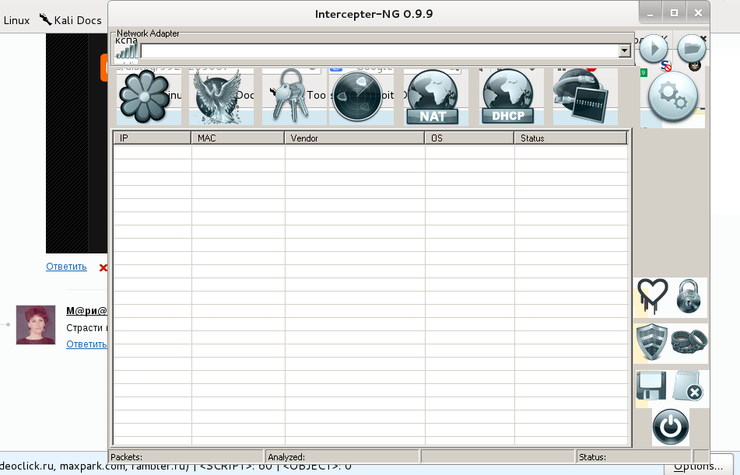Clear list with notepad X icon
Screen dimensions: 740x475
coord(688,387)
